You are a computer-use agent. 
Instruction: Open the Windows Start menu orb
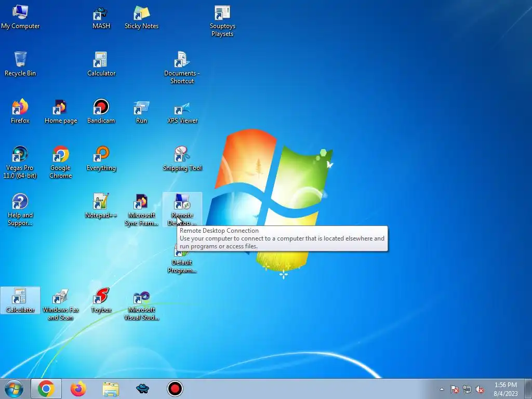14,389
